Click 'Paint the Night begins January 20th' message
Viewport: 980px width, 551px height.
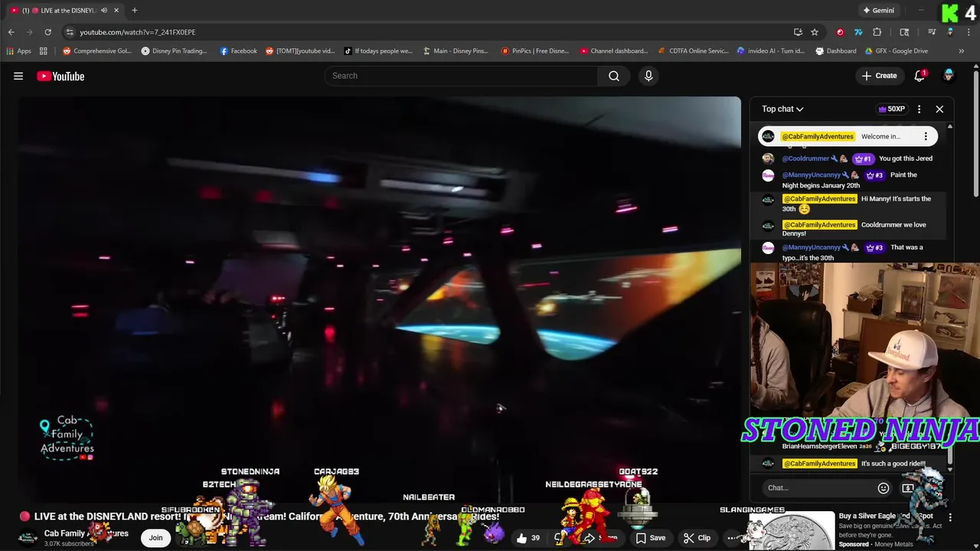(x=849, y=180)
